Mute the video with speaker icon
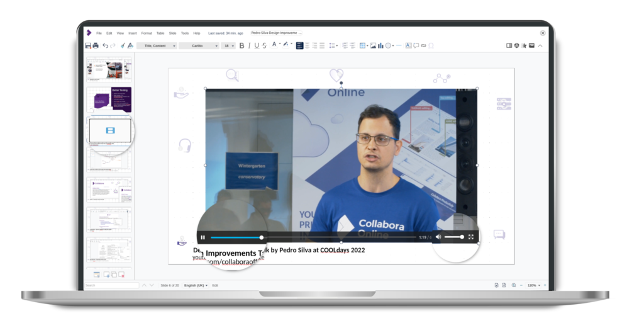The width and height of the screenshot is (644, 328). pos(438,237)
